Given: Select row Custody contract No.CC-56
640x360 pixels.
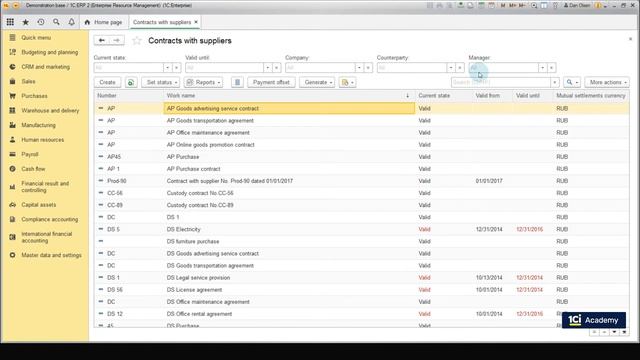Looking at the screenshot, I should pos(361,193).
